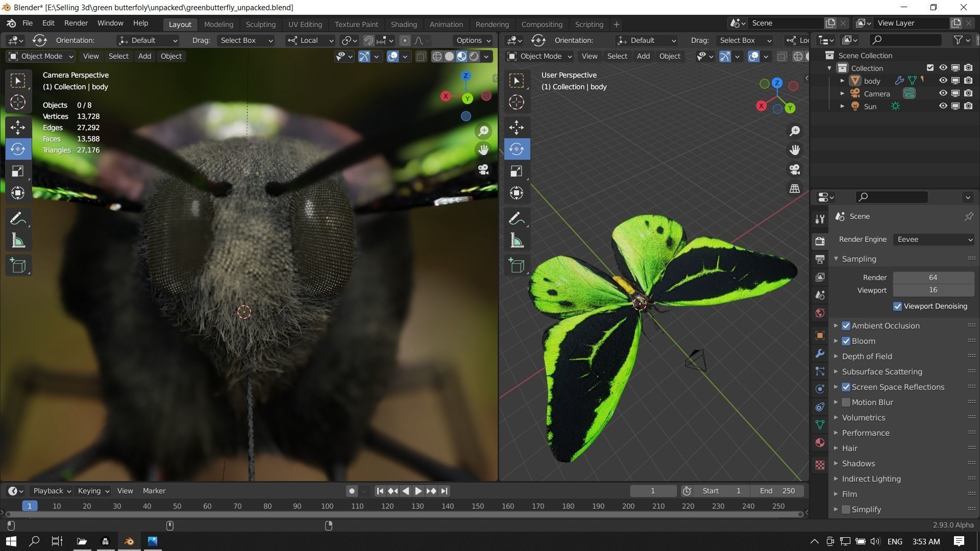Click frame 100 on the timeline

pyautogui.click(x=327, y=506)
